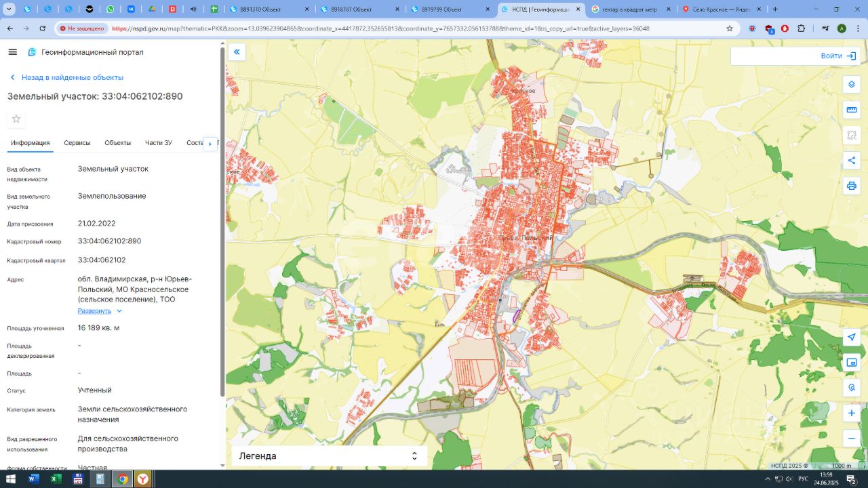
Task: Go back via Назад в найденные объекты
Action: pyautogui.click(x=66, y=77)
